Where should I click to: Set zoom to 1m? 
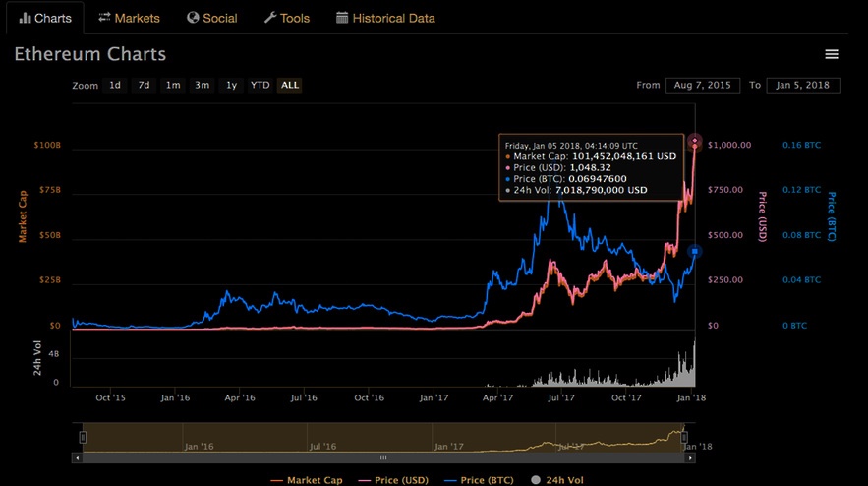click(173, 85)
